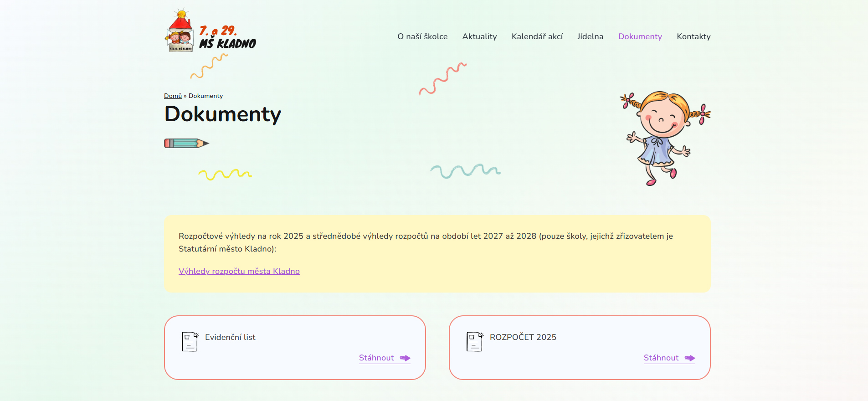Open Výhledy rozpočtu města Kladno link
Screen dimensions: 868x401
coord(239,271)
